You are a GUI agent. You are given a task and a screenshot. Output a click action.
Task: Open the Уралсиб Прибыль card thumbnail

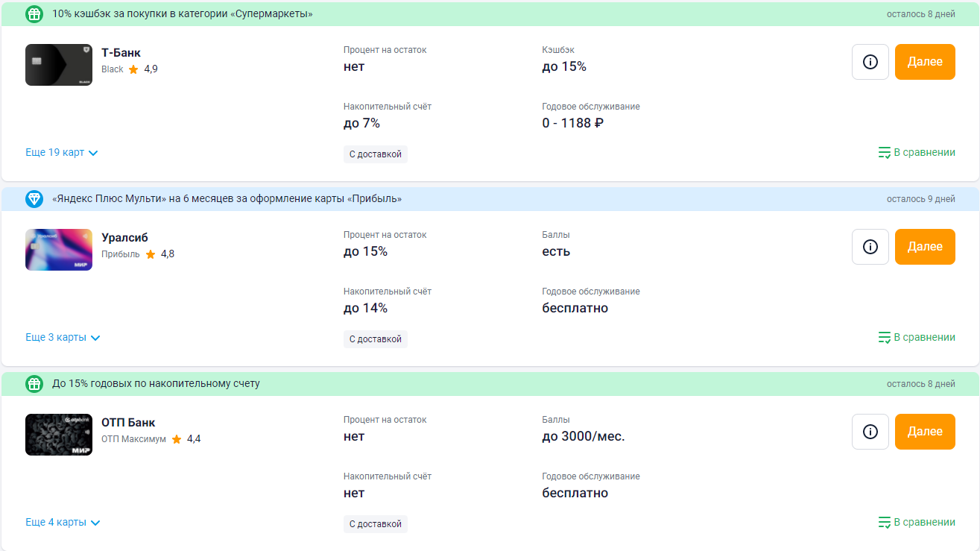59,250
